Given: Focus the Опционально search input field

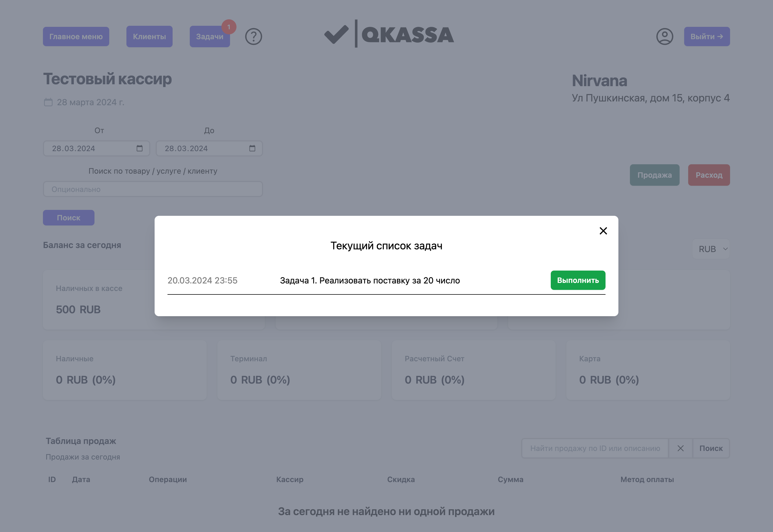Looking at the screenshot, I should 153,189.
